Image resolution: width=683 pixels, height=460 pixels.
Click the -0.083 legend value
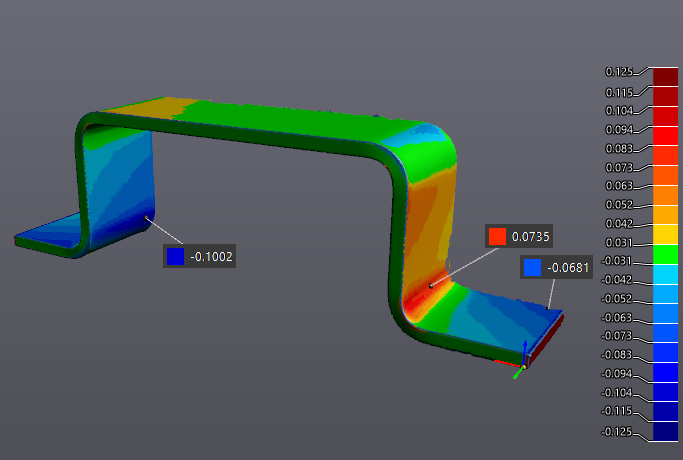tap(617, 355)
